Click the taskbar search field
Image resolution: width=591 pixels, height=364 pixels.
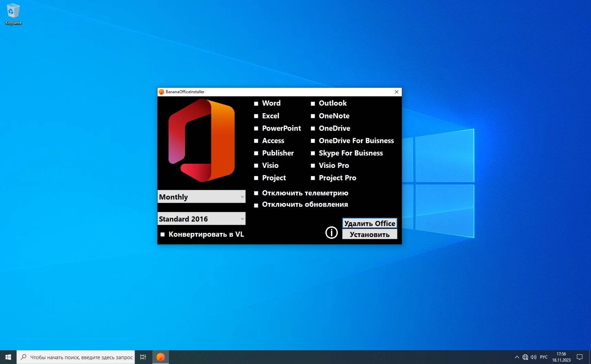(x=76, y=357)
